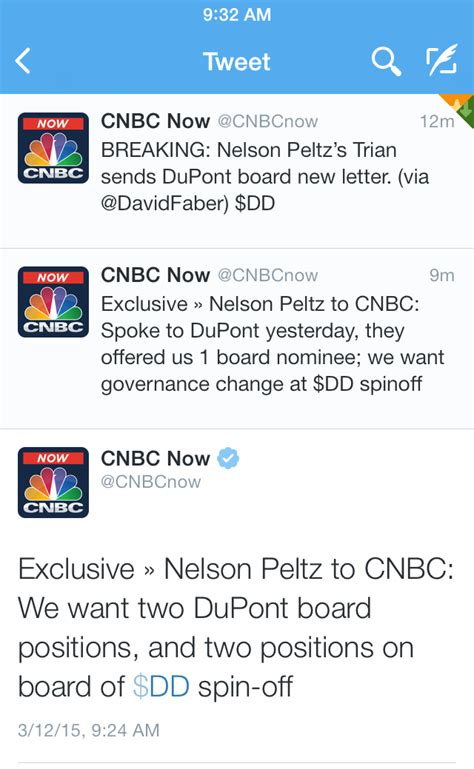Open the blue $DD cashtag link
This screenshot has height=769, width=474.
click(x=161, y=686)
